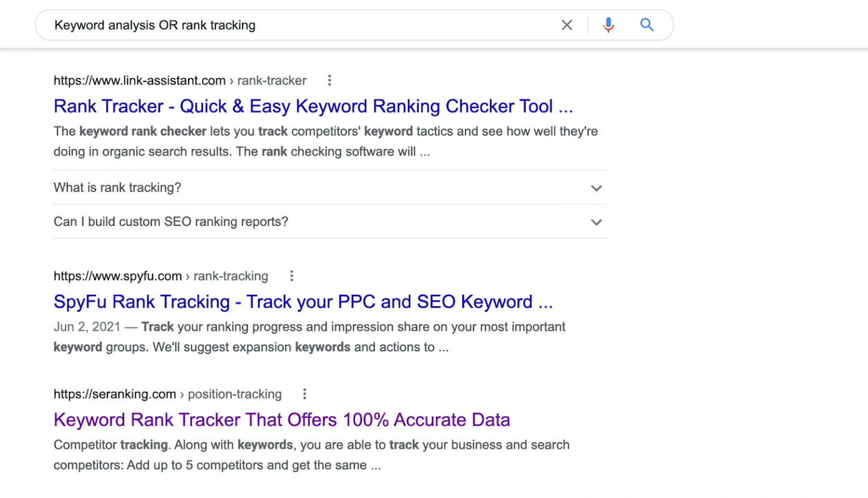Image resolution: width=868 pixels, height=498 pixels.
Task: Open the three-dot menu for the link-assistant.com result
Action: (x=329, y=80)
